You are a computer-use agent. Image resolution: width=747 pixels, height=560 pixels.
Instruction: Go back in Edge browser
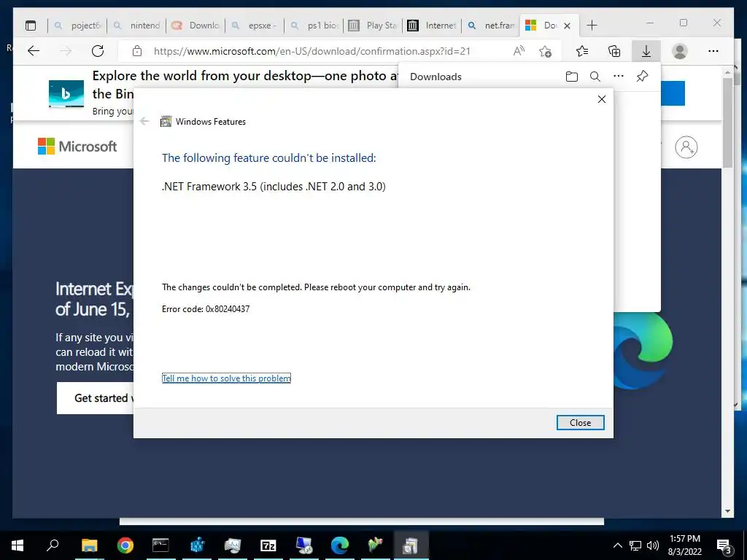(34, 51)
